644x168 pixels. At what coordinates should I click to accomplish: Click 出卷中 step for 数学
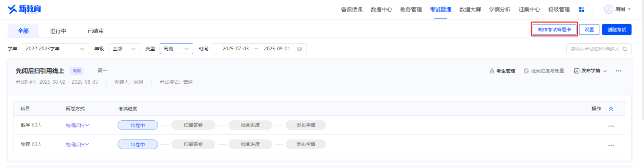tap(138, 125)
